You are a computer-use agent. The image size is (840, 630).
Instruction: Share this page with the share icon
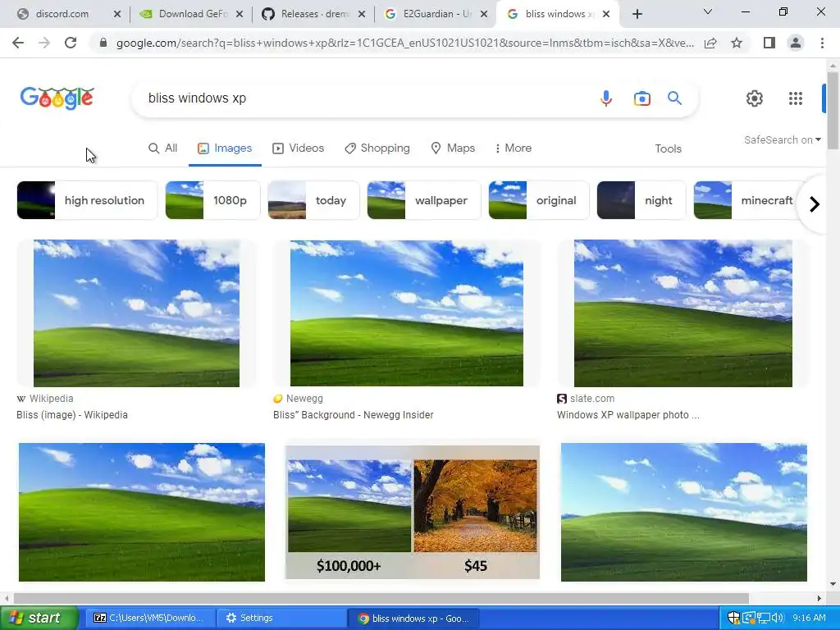coord(710,43)
